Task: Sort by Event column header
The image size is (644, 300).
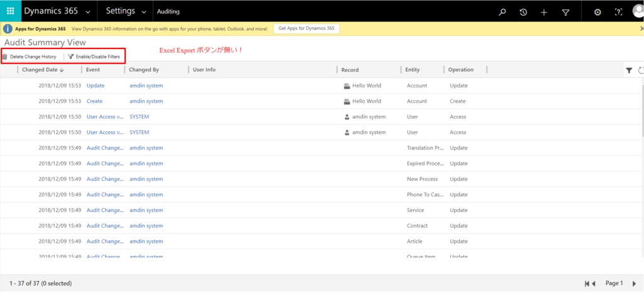Action: [x=93, y=70]
